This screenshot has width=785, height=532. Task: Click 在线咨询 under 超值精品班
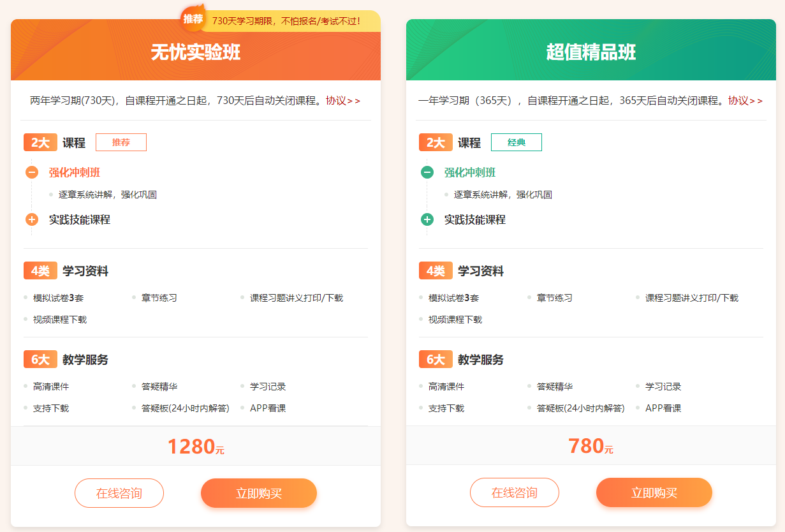[515, 492]
